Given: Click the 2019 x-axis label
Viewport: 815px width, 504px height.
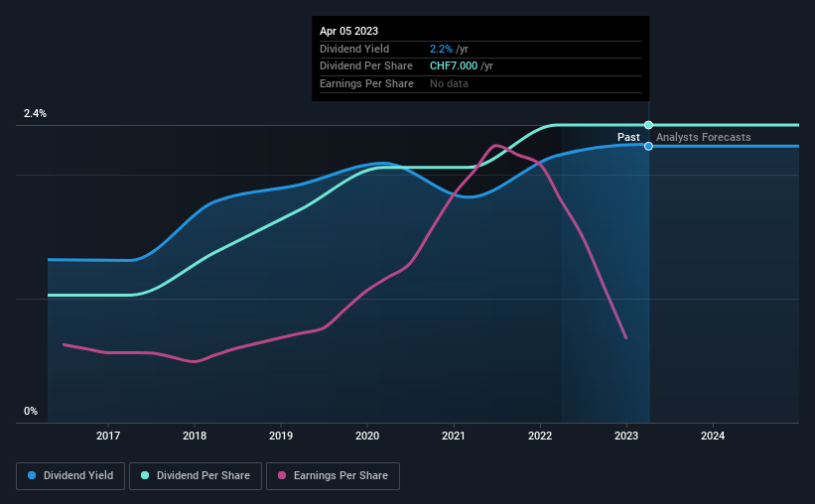Looking at the screenshot, I should click(x=281, y=436).
